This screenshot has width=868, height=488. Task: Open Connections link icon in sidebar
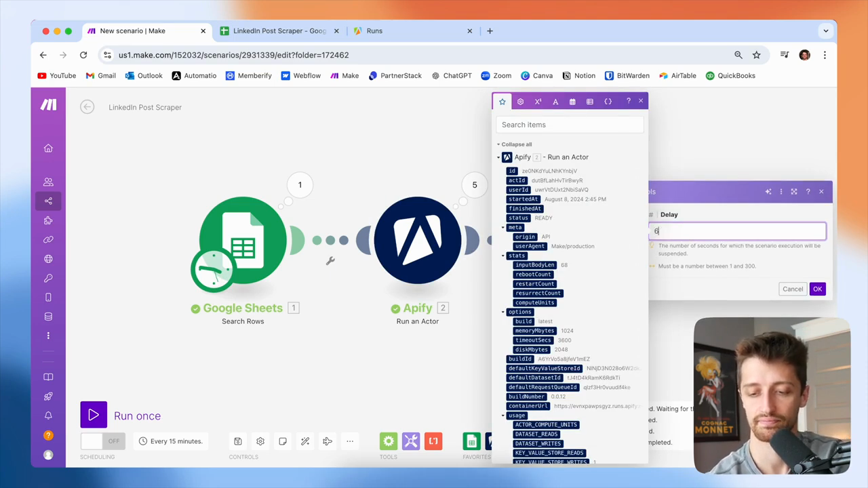[48, 239]
